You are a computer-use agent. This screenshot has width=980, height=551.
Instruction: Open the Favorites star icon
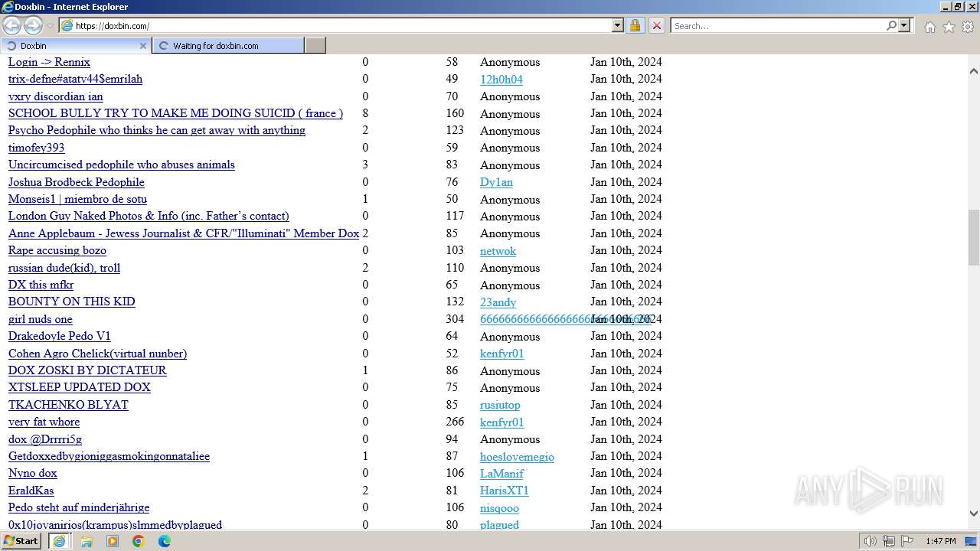pos(949,27)
